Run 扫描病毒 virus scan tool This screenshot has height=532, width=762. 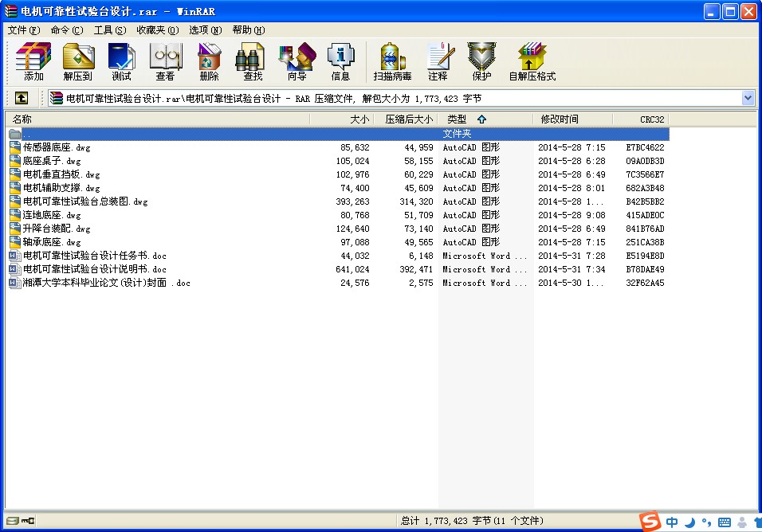point(392,61)
